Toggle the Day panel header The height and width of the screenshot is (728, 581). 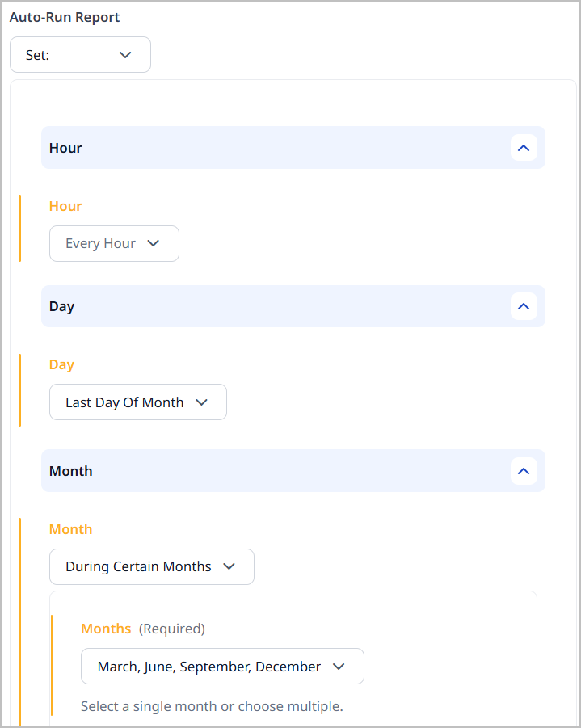coord(293,306)
